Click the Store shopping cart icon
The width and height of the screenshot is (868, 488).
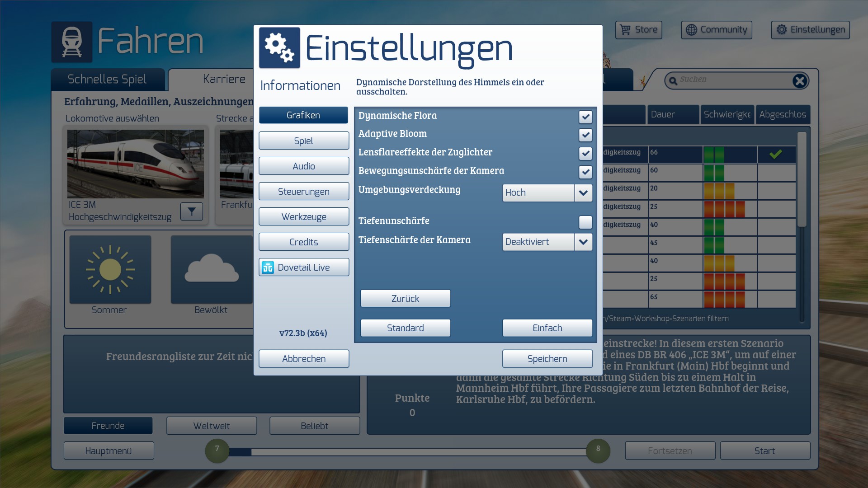[x=625, y=30]
